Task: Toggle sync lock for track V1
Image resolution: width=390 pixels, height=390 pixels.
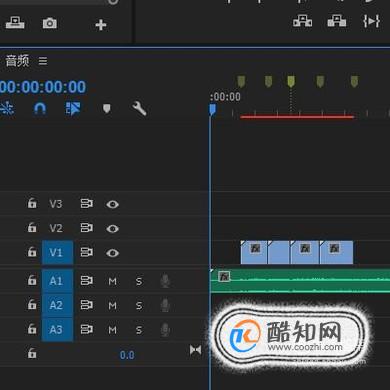Action: coord(87,252)
